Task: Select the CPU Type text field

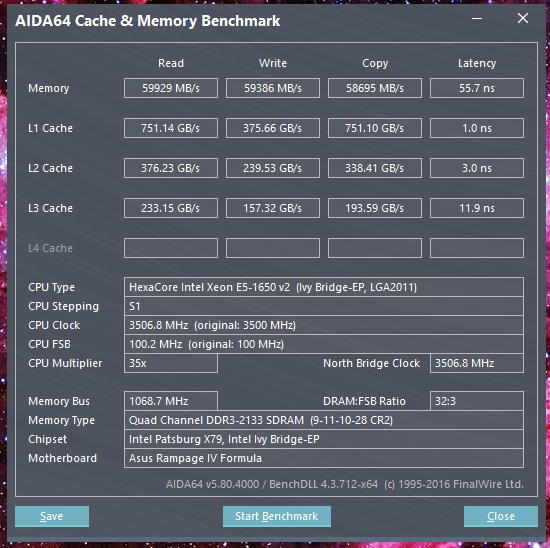Action: point(324,287)
